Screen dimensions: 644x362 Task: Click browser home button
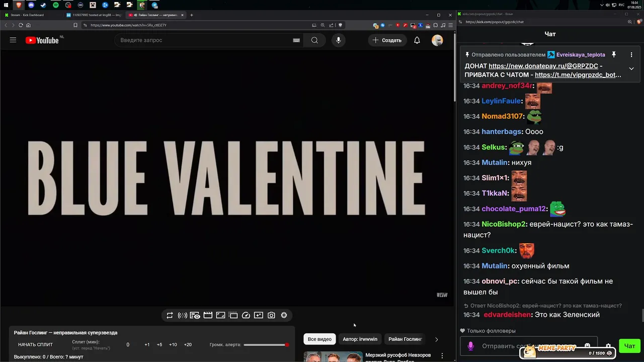click(28, 25)
